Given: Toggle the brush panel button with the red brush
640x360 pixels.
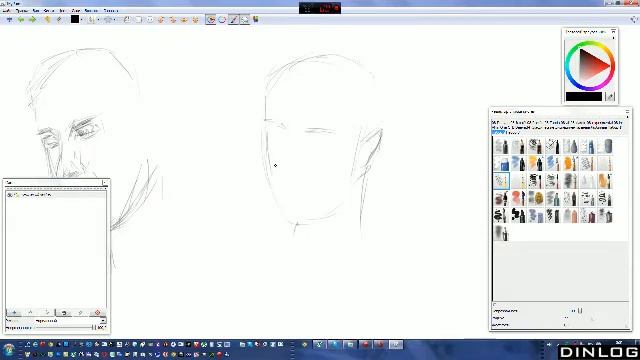Looking at the screenshot, I should [233, 19].
